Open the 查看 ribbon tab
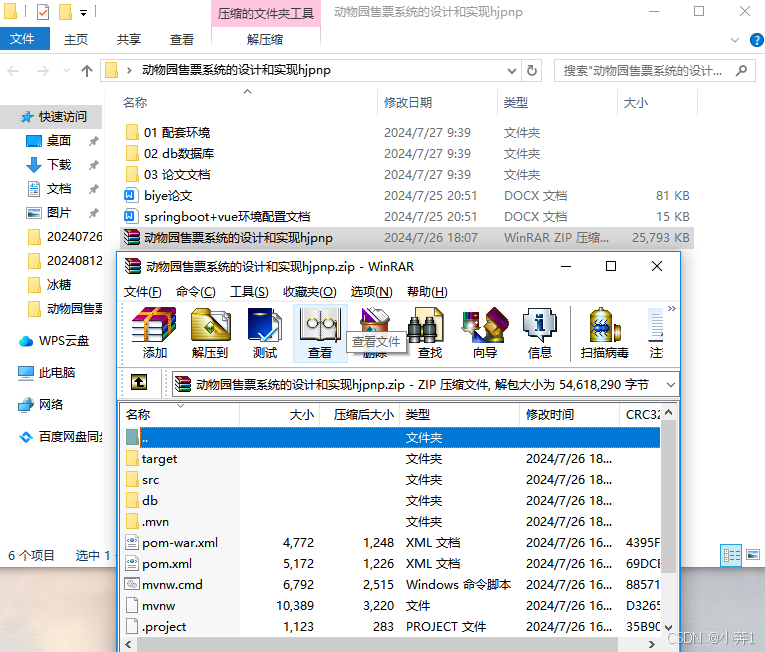Screen dimensions: 765x652 tap(181, 40)
